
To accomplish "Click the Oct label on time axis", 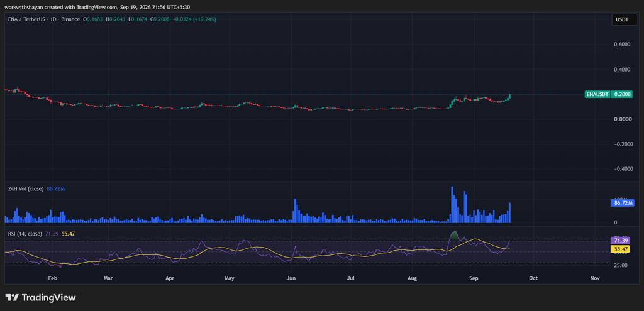I will [533, 278].
